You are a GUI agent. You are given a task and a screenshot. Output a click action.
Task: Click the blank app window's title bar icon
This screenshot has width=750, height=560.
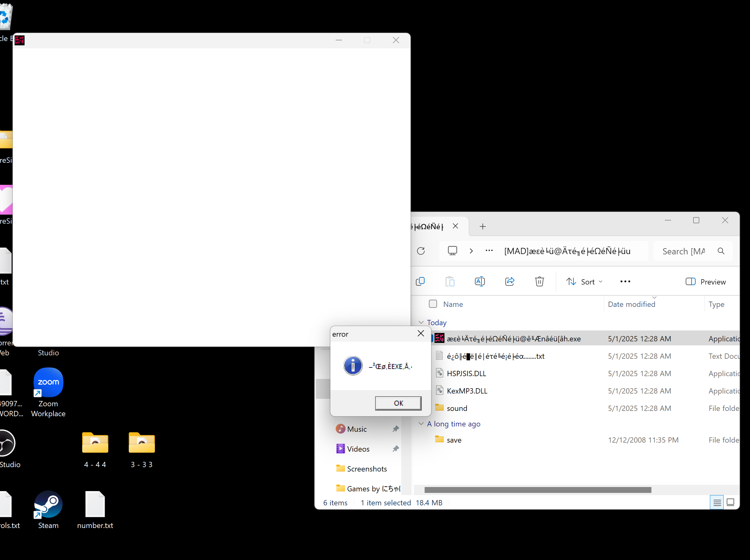click(x=20, y=40)
